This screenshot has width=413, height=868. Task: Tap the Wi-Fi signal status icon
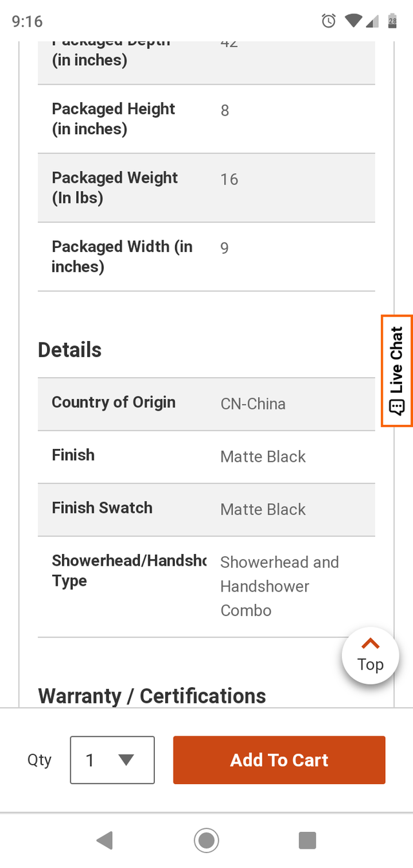tap(353, 21)
